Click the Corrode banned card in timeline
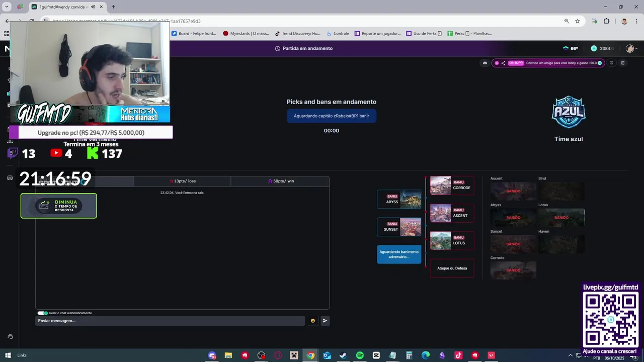This screenshot has height=362, width=644. pyautogui.click(x=452, y=186)
